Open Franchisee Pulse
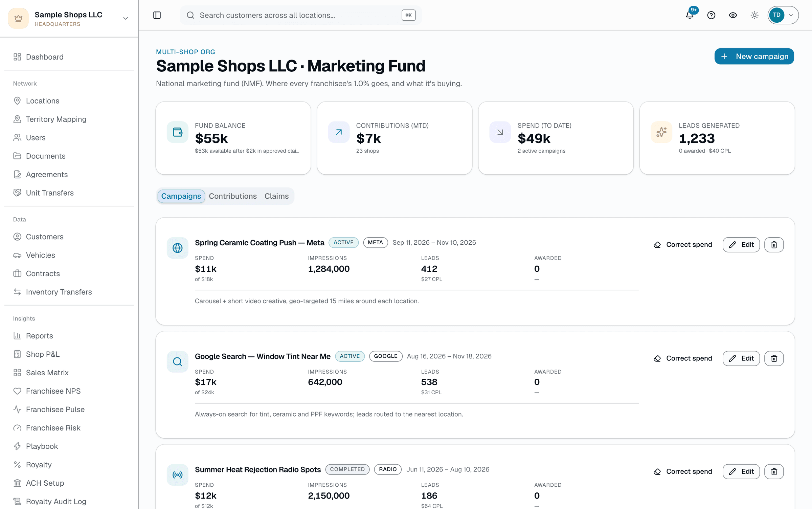The height and width of the screenshot is (509, 812). coord(69,409)
